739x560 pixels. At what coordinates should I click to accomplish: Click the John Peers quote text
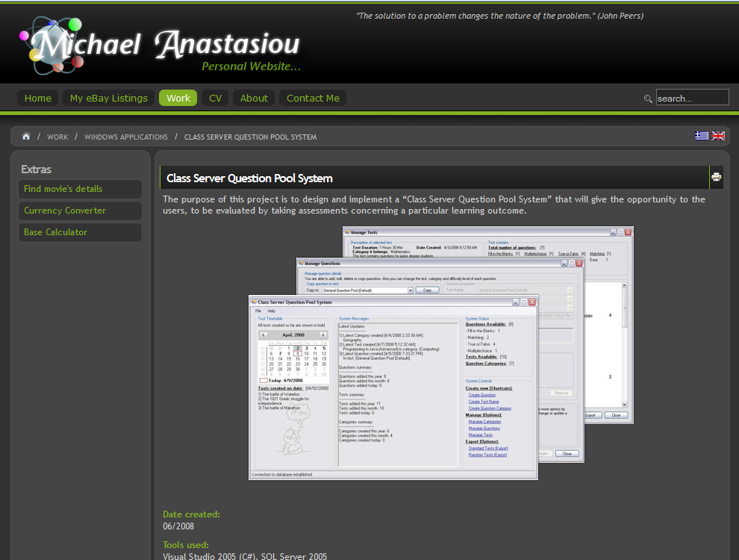coord(499,16)
